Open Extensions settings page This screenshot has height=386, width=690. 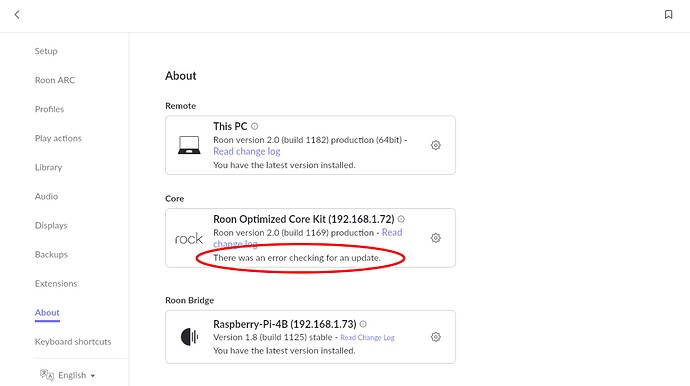(56, 283)
